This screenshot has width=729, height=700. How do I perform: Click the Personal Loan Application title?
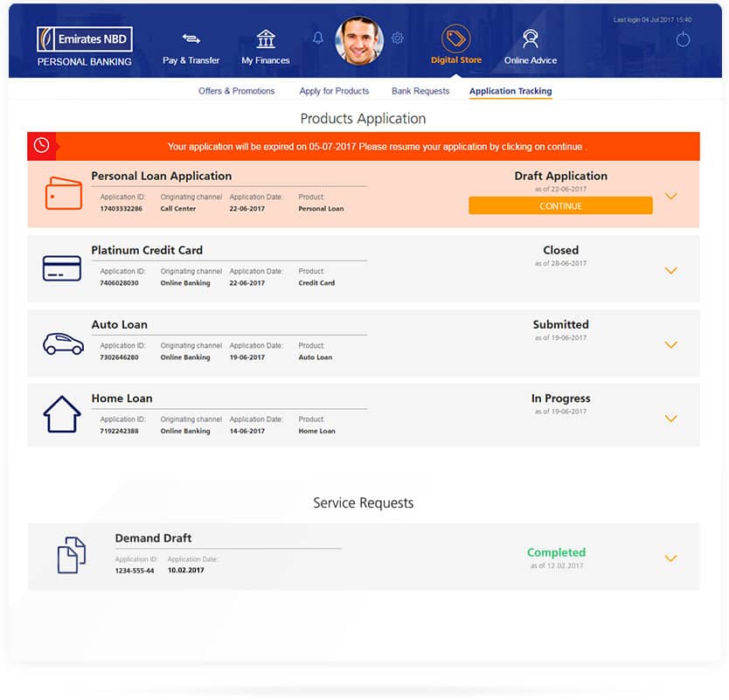point(162,176)
